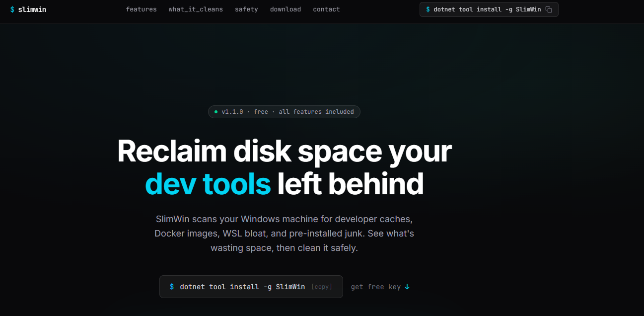Image resolution: width=644 pixels, height=316 pixels.
Task: Open the features nav link
Action: coord(141,9)
